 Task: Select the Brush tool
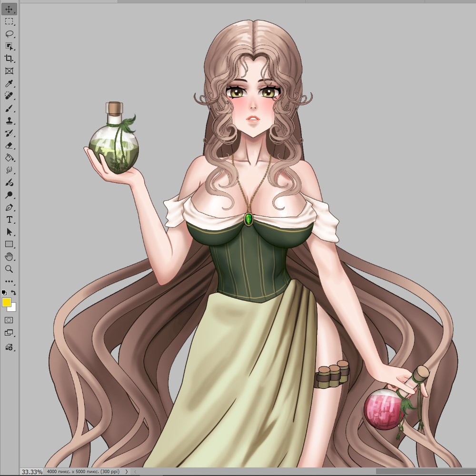9,109
